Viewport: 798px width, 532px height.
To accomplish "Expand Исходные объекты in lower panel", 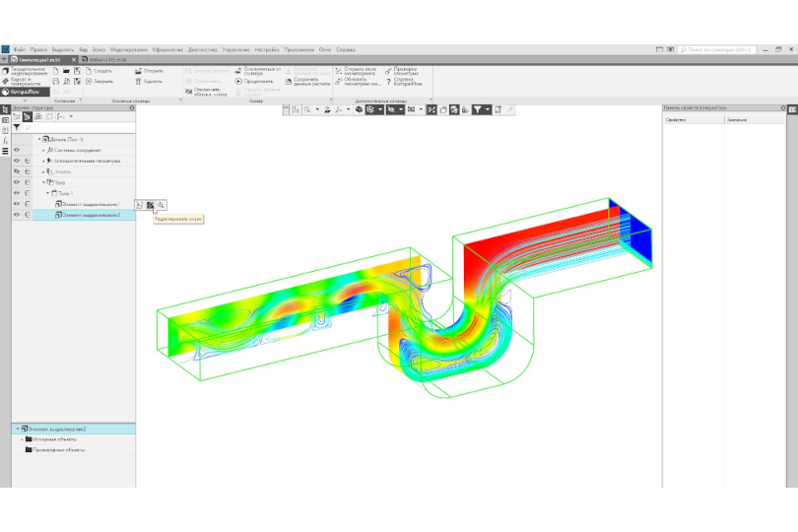I will pos(21,439).
